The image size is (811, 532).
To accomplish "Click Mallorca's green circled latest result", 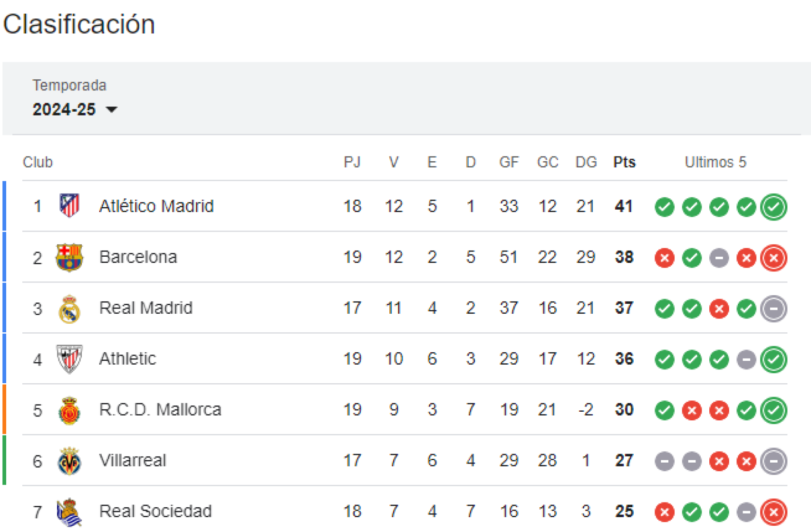I will [x=773, y=410].
